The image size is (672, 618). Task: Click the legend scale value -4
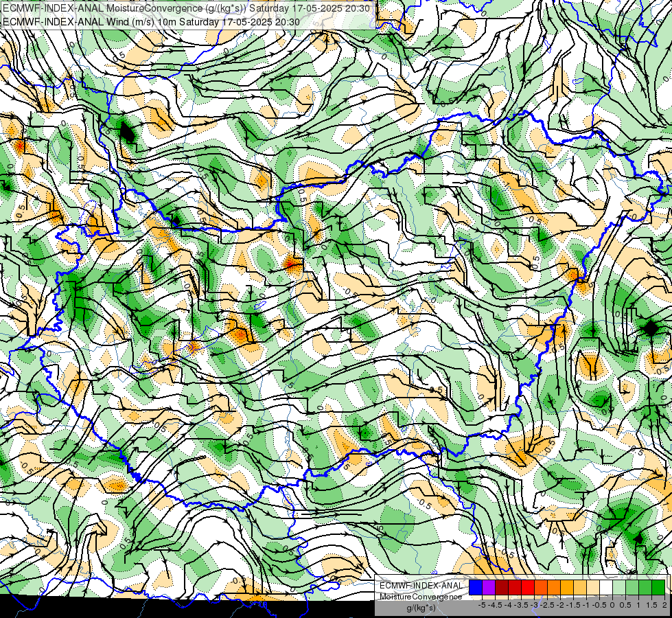click(508, 605)
